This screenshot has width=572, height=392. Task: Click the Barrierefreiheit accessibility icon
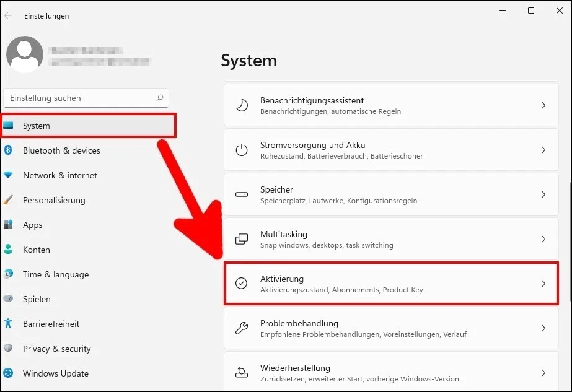click(x=11, y=324)
